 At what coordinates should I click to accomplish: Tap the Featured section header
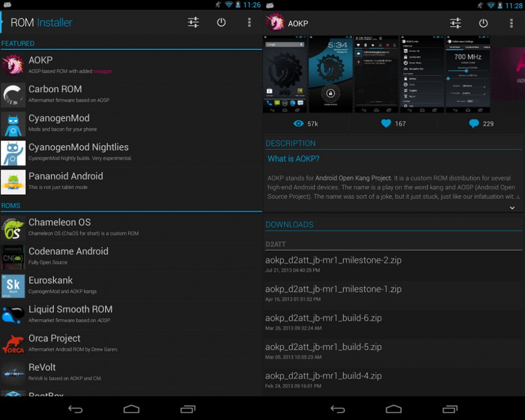(18, 43)
